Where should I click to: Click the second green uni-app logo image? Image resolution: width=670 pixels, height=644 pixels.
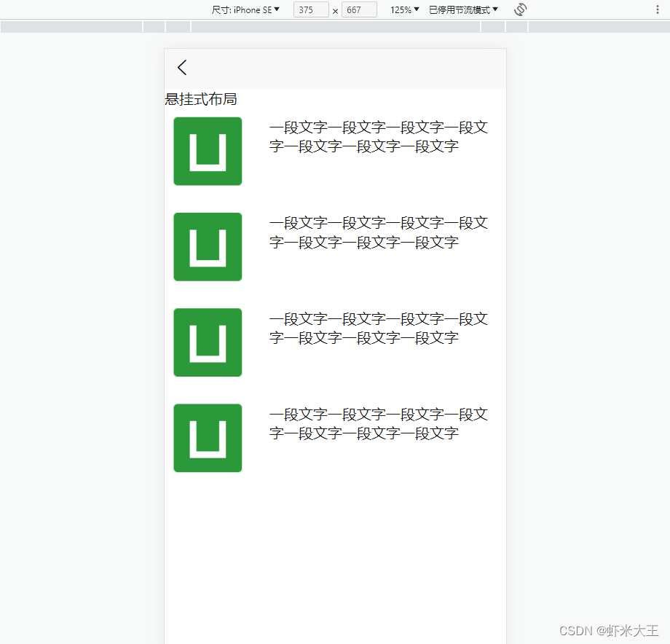[x=208, y=247]
